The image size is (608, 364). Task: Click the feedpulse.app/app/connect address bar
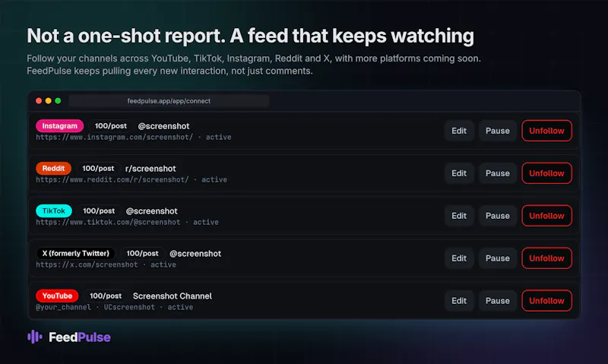pos(169,101)
